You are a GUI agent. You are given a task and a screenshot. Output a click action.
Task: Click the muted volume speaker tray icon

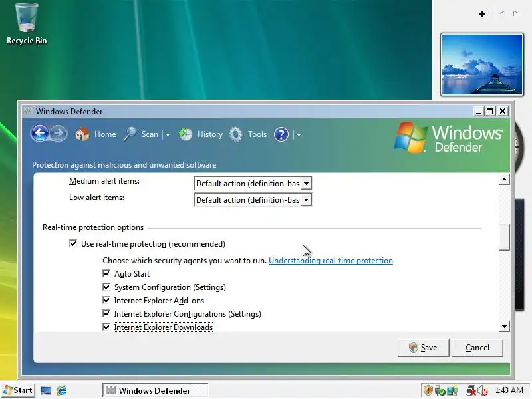click(483, 391)
